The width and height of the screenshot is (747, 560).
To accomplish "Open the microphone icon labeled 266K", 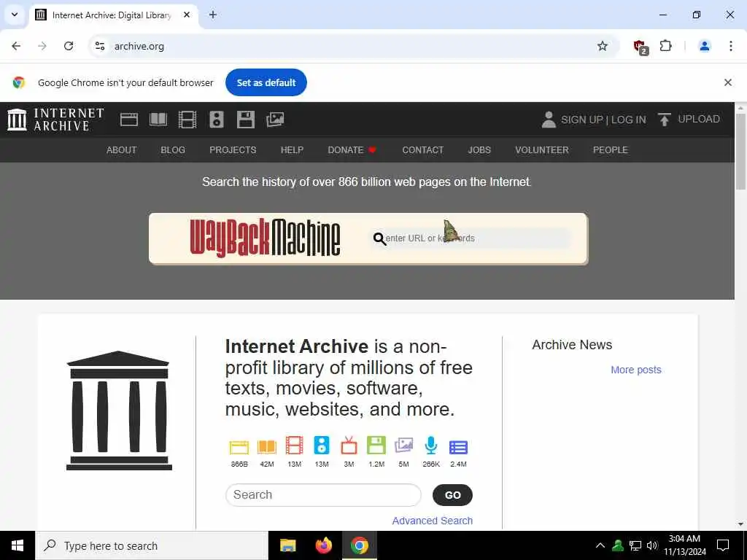I will [x=430, y=446].
